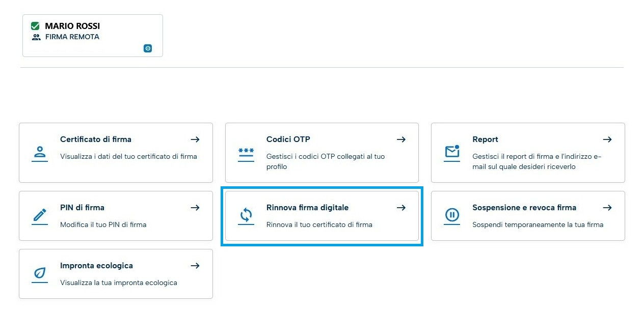
Task: Click arrow on Sospensione e revoca firma
Action: coord(607,208)
